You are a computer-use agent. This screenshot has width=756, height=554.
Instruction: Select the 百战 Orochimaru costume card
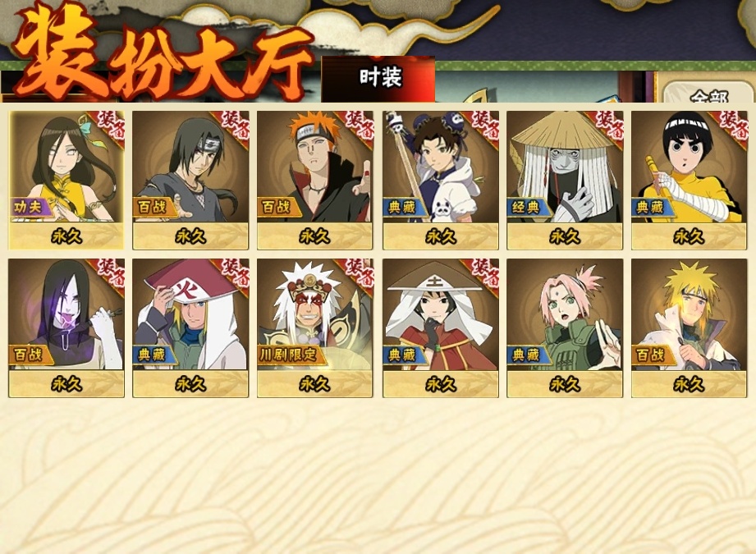point(66,327)
